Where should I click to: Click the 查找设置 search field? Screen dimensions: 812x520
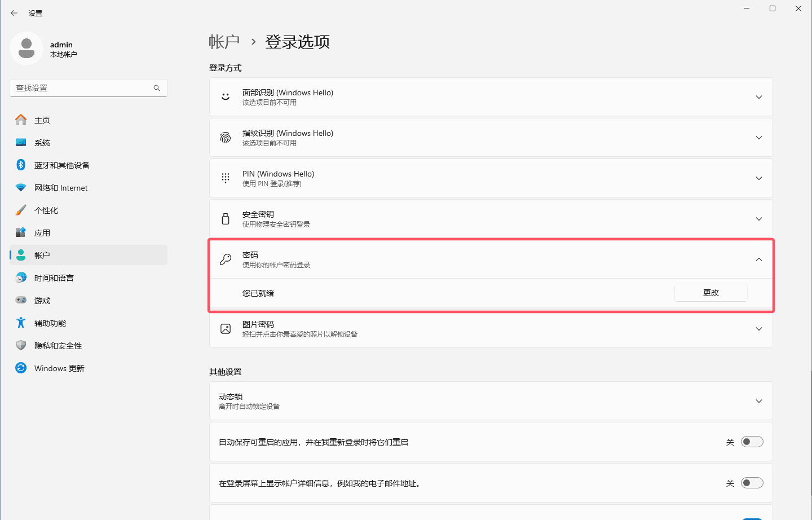point(89,88)
